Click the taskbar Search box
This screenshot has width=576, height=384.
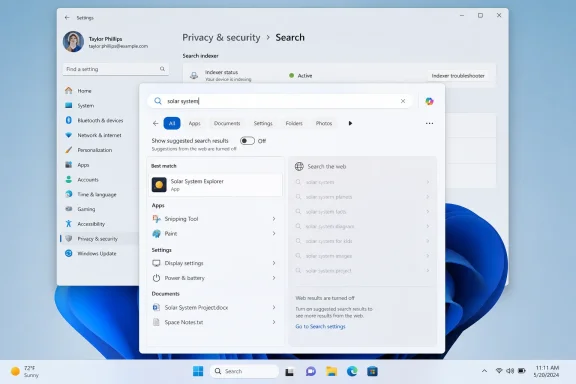click(244, 372)
